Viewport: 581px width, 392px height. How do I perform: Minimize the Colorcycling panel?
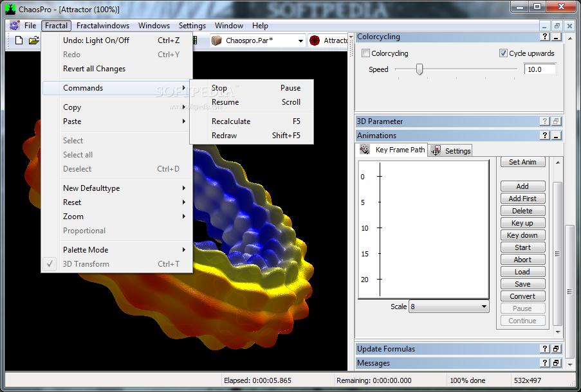coord(556,36)
